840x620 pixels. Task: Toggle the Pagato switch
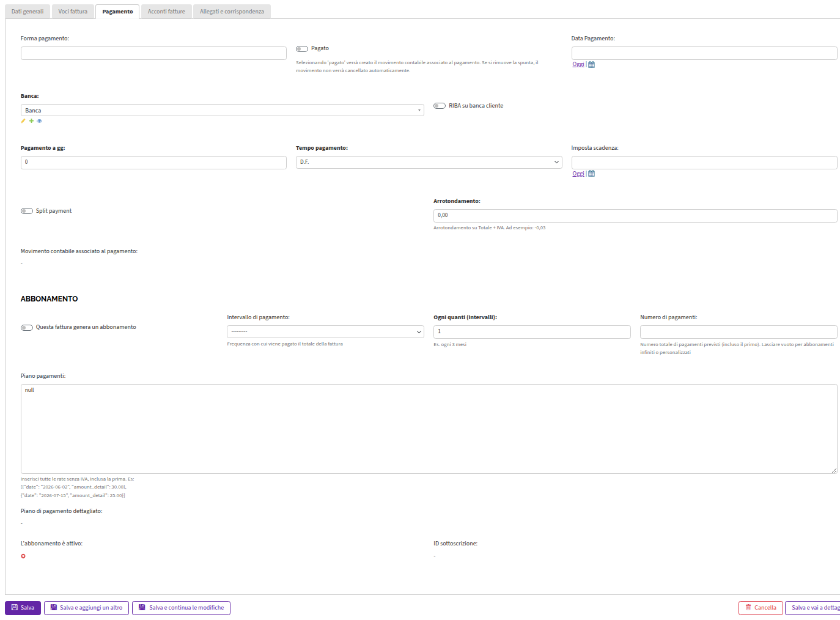pos(302,49)
